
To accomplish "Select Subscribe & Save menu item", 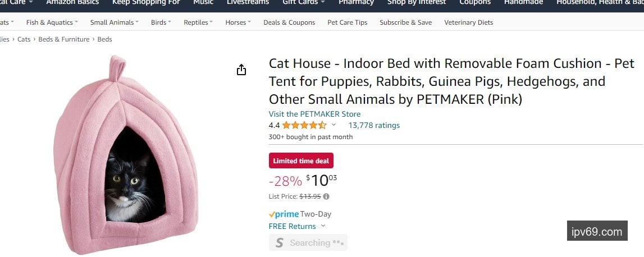I will pos(406,22).
